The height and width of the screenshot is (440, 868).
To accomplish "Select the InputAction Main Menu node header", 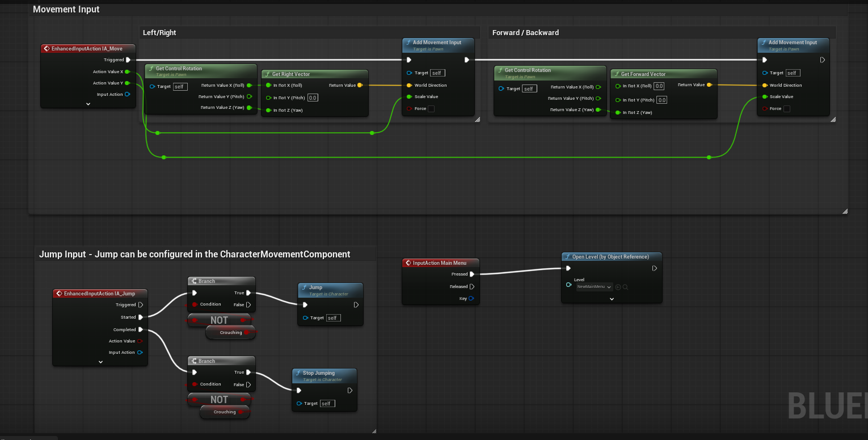I will (441, 263).
